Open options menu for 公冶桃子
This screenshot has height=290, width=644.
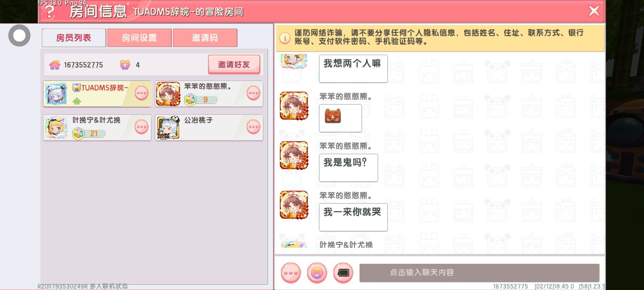(x=253, y=127)
